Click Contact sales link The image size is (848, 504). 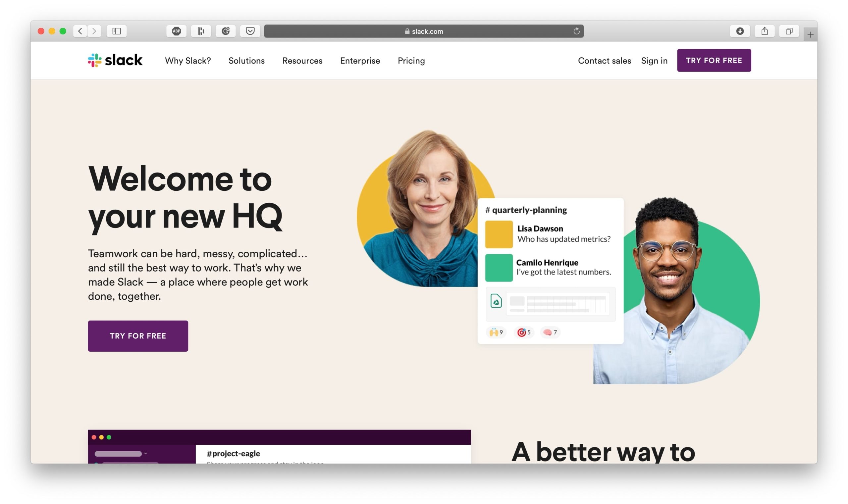[605, 61]
